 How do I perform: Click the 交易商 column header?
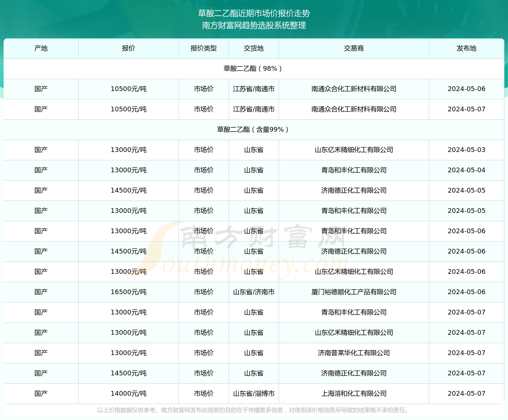[x=354, y=48]
